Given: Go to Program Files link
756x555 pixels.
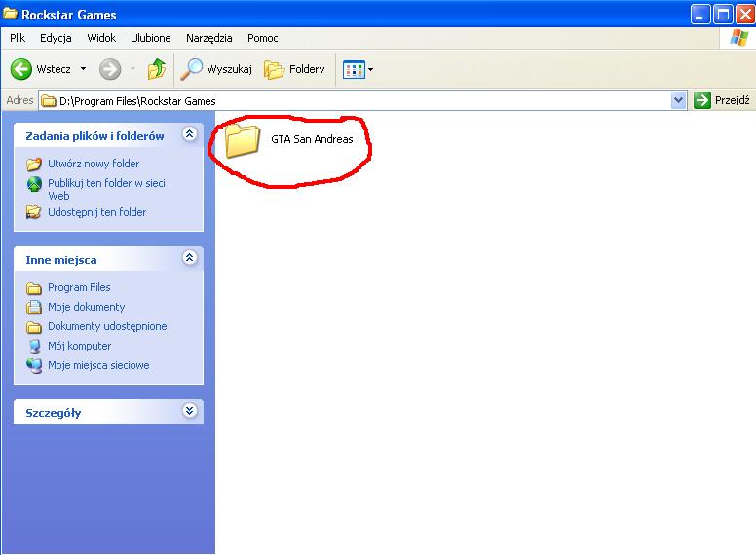Looking at the screenshot, I should (x=79, y=287).
